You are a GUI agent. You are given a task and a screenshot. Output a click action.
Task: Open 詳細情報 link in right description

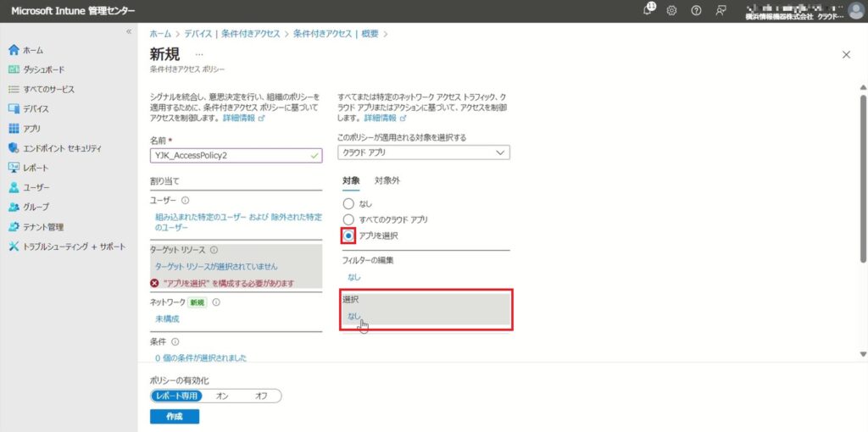tap(386, 118)
